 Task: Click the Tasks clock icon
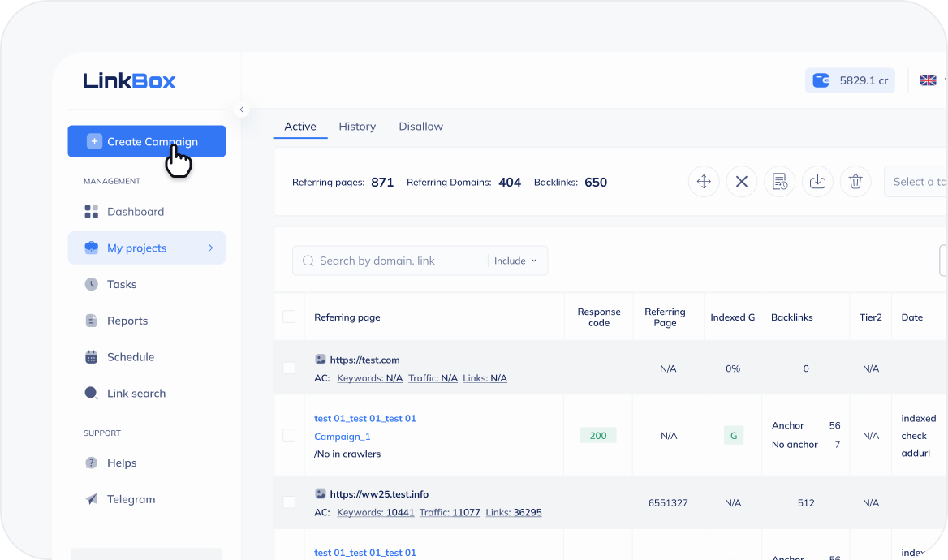click(91, 284)
